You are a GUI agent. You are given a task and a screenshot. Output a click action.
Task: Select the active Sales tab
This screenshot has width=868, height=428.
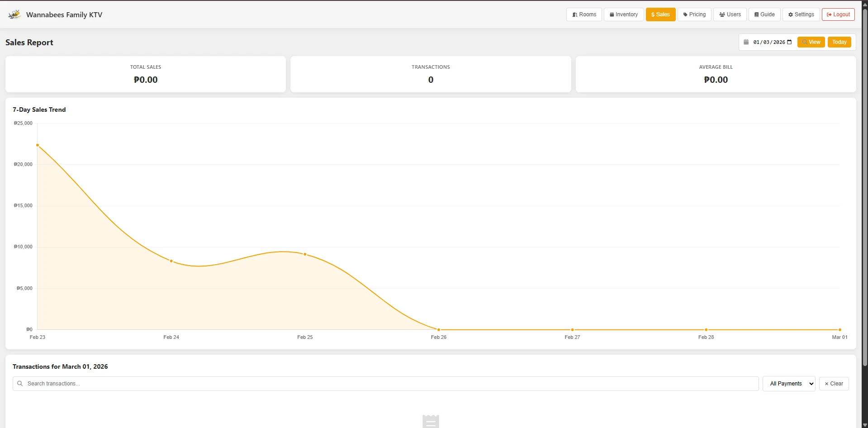660,14
